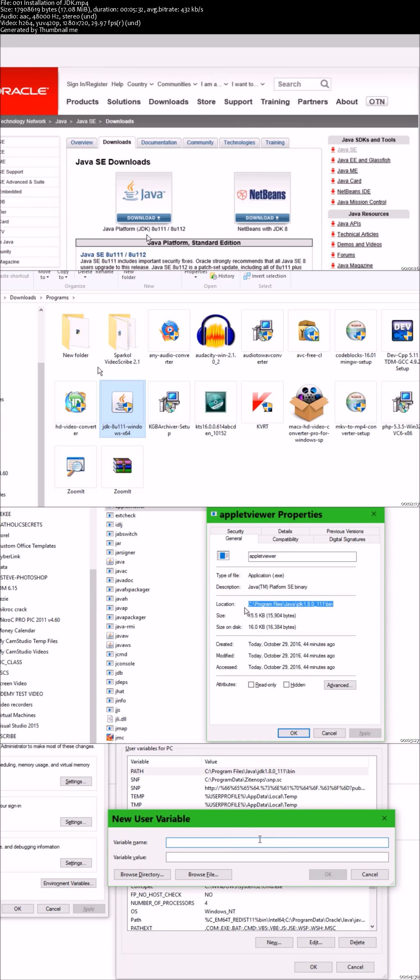Select the jmc file icon
Image resolution: width=420 pixels, height=980 pixels.
[110, 737]
